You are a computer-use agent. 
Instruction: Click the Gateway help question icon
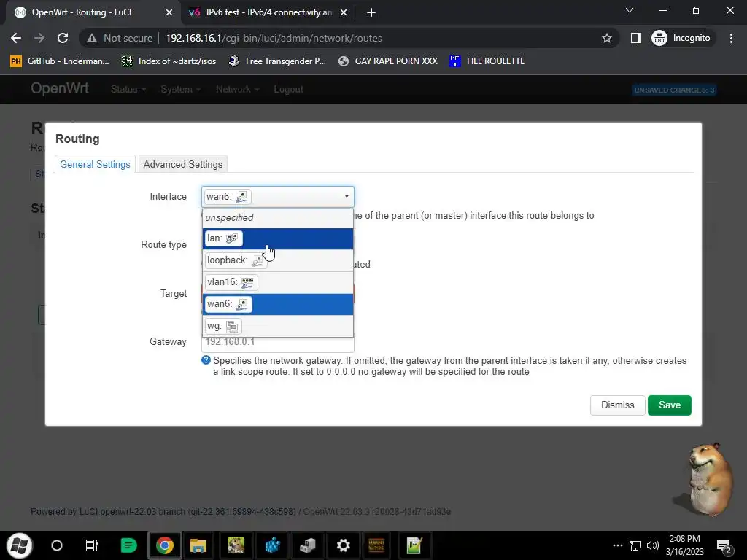[x=206, y=360]
